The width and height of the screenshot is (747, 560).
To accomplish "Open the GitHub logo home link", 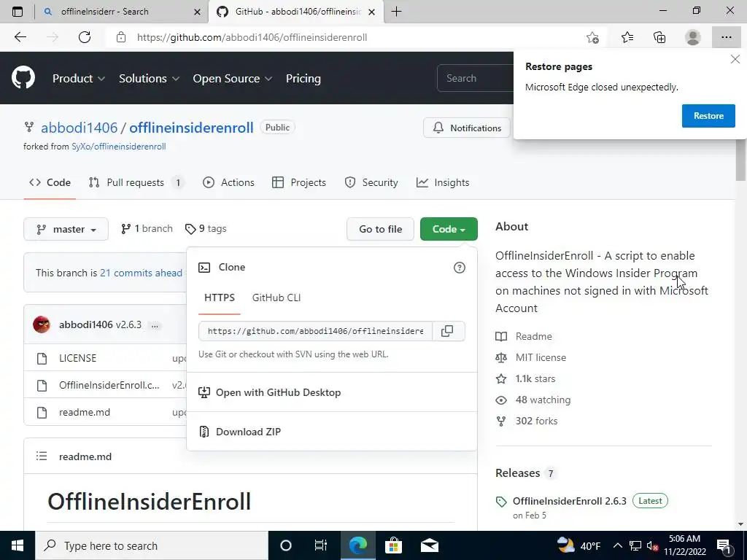I will (23, 78).
